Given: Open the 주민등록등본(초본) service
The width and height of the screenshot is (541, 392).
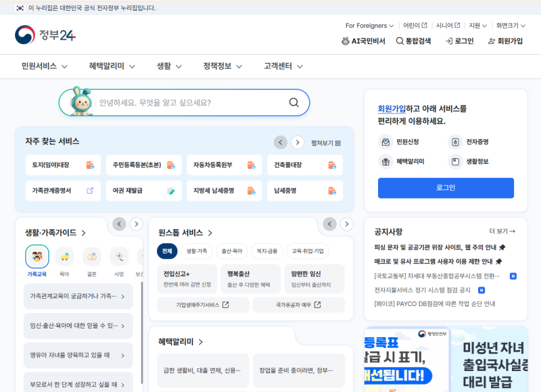Looking at the screenshot, I should point(144,165).
